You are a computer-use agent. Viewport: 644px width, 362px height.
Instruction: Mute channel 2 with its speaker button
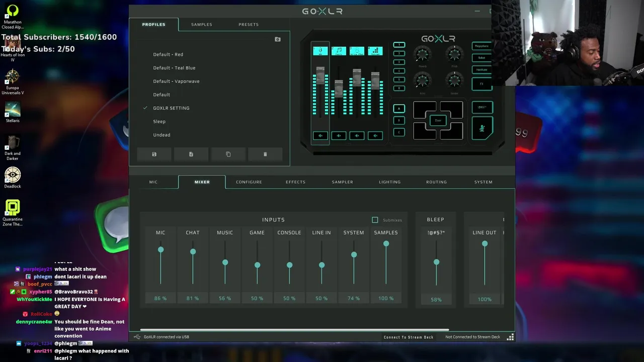pos(339,135)
